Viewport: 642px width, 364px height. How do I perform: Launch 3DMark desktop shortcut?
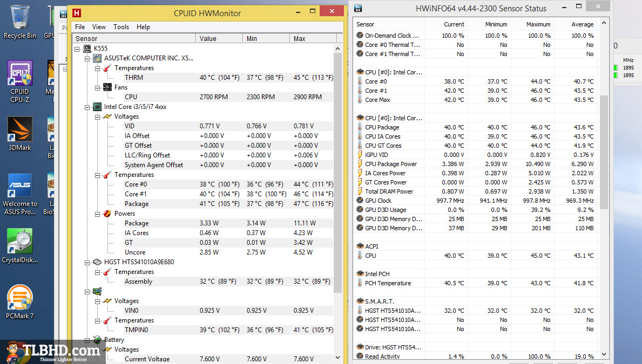[19, 134]
